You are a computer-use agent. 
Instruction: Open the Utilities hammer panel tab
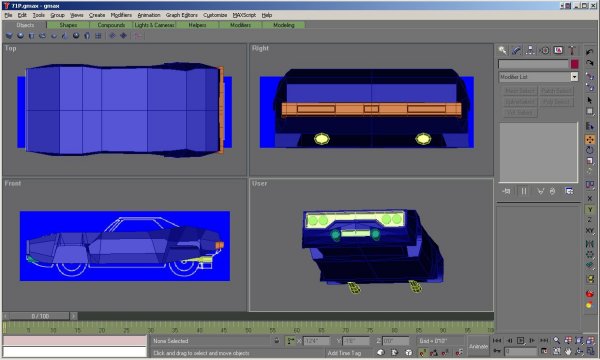pyautogui.click(x=572, y=50)
